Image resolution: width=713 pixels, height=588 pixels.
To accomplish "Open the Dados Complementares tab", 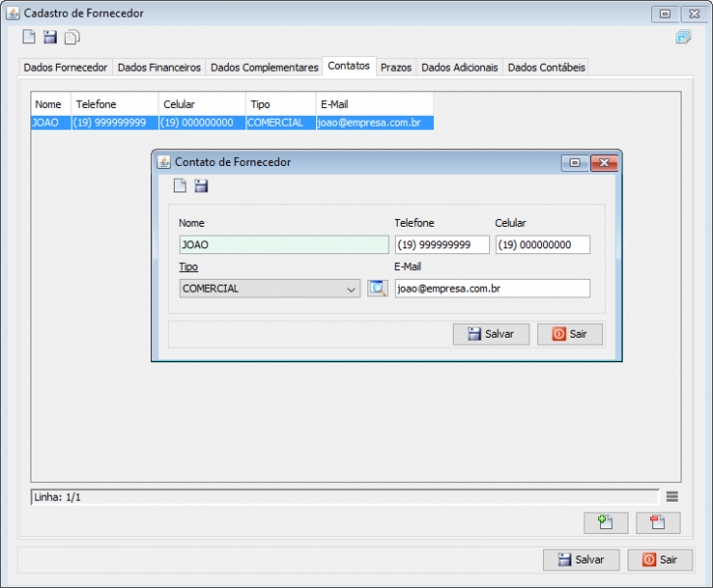I will pyautogui.click(x=264, y=68).
